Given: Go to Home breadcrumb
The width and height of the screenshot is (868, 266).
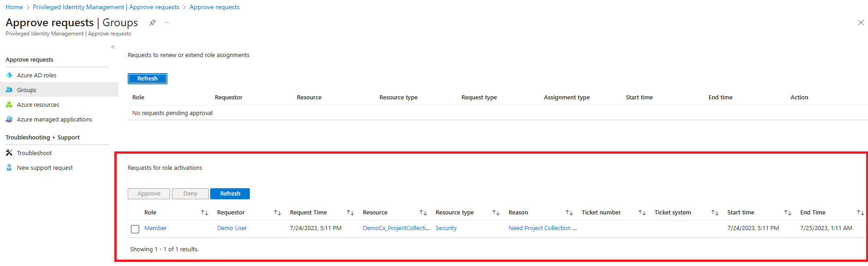Looking at the screenshot, I should [14, 7].
